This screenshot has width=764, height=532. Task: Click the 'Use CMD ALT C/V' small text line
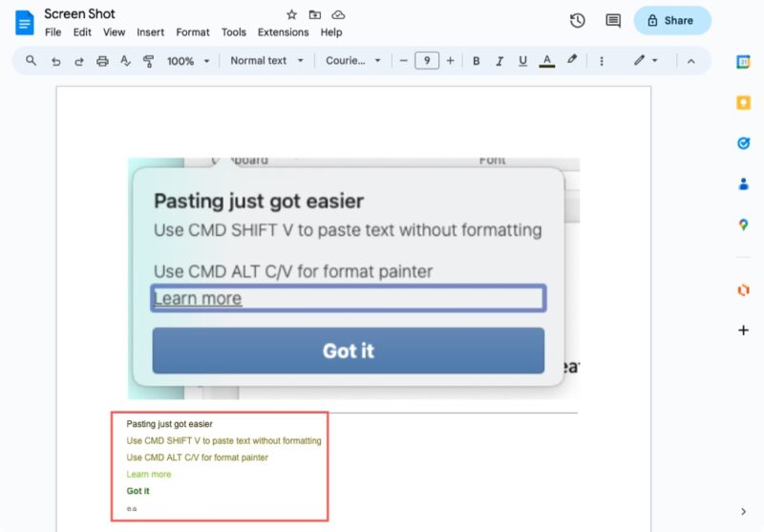pyautogui.click(x=197, y=458)
